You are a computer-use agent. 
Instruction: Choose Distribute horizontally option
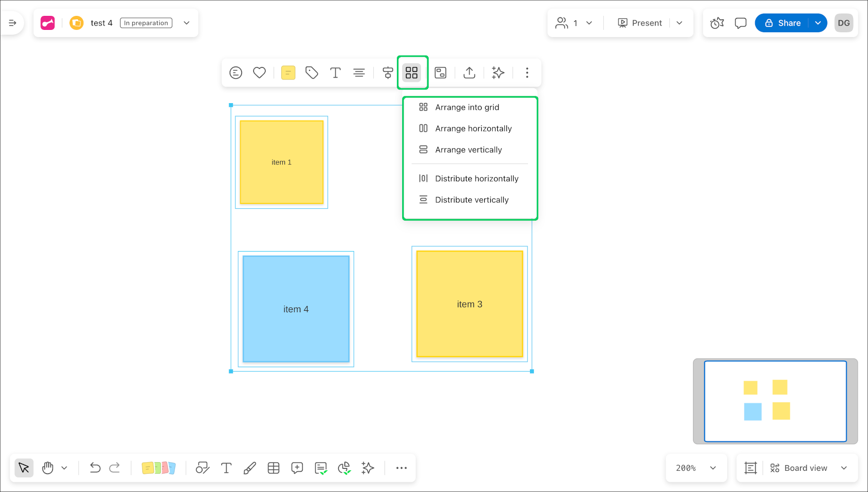476,179
